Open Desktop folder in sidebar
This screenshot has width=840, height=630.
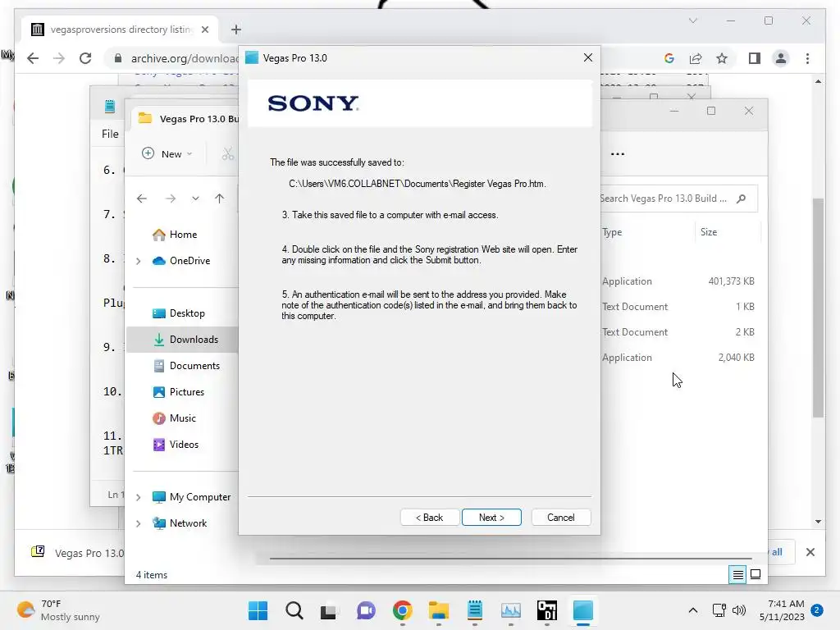pyautogui.click(x=178, y=313)
